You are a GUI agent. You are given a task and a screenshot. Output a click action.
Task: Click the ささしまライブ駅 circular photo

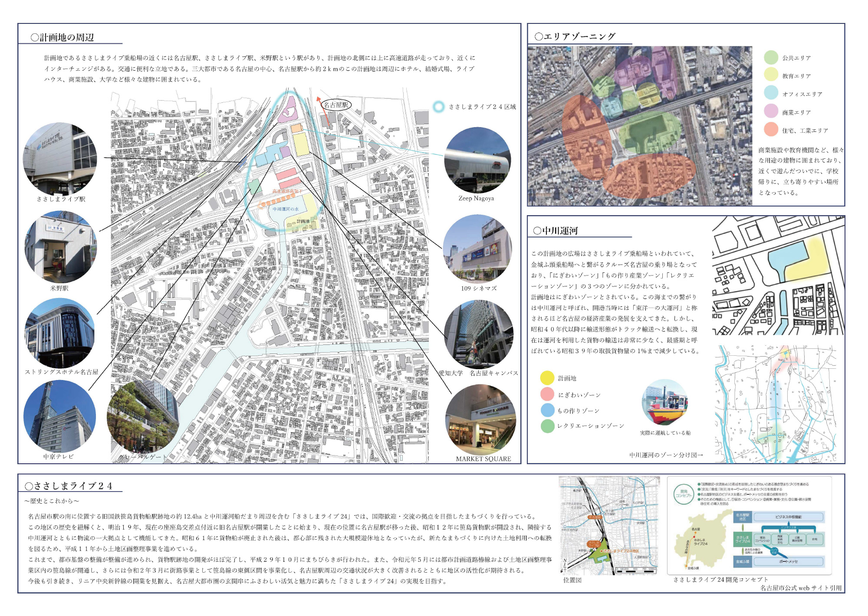tap(60, 159)
